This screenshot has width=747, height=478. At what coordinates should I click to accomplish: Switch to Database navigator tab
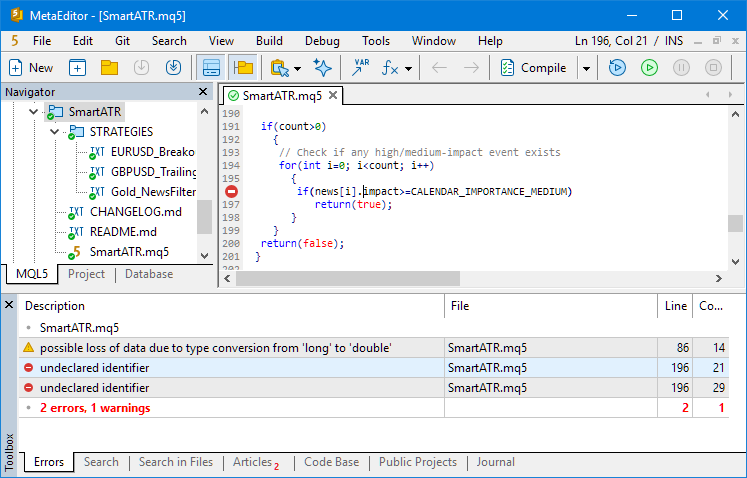[x=149, y=274]
